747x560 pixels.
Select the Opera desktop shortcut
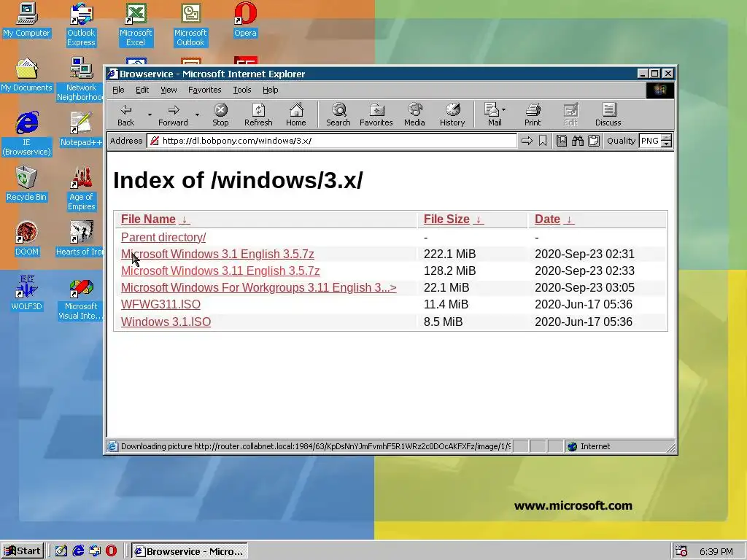[x=245, y=20]
